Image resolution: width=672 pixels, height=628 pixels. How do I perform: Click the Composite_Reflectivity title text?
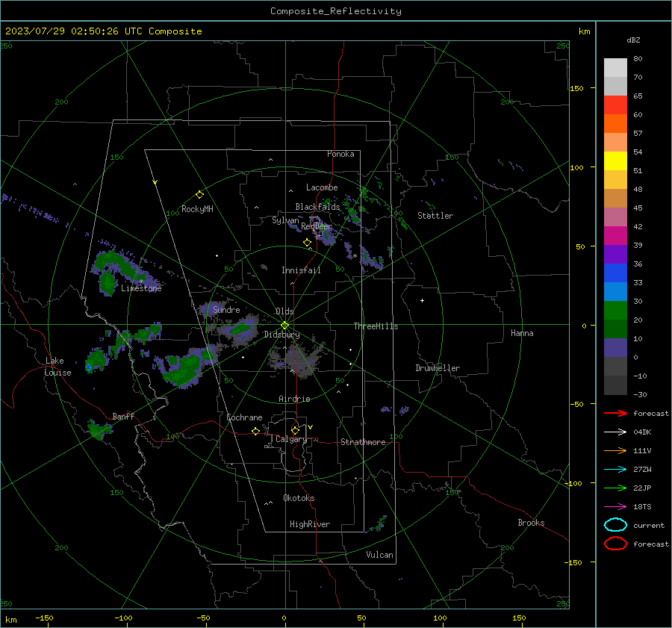click(336, 11)
